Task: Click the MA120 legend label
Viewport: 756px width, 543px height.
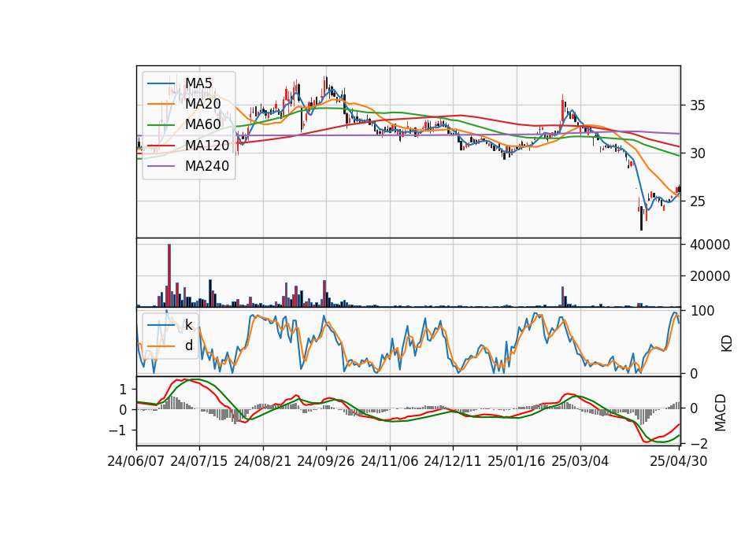Action: 207,146
